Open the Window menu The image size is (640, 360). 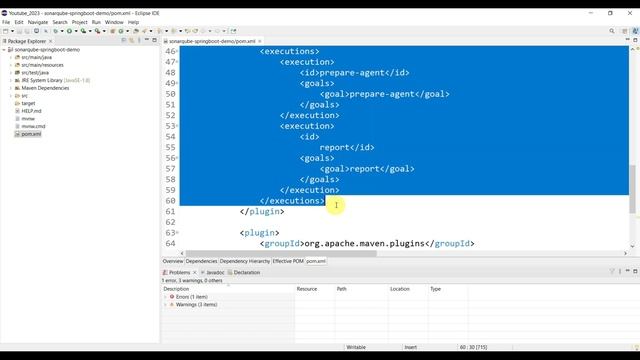(x=114, y=22)
